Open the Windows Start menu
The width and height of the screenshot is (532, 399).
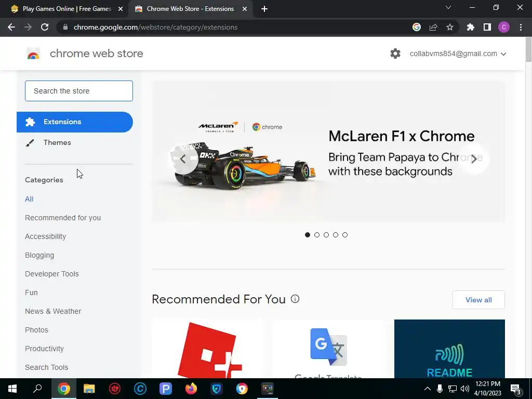tap(12, 389)
